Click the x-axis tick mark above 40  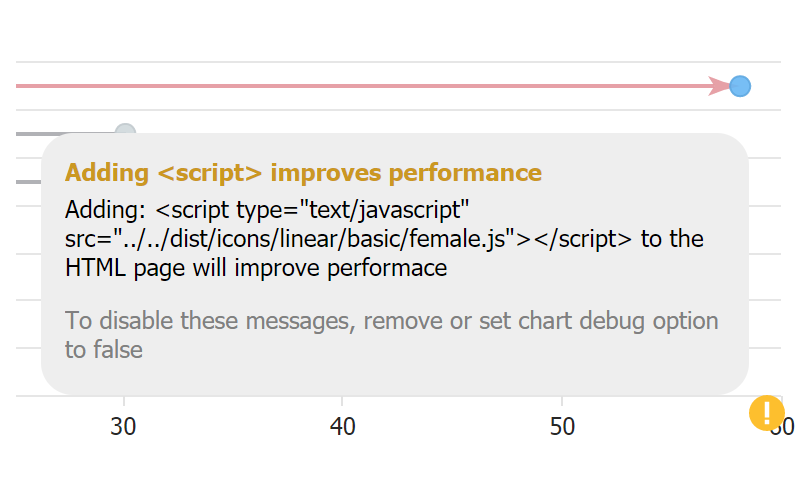[342, 401]
